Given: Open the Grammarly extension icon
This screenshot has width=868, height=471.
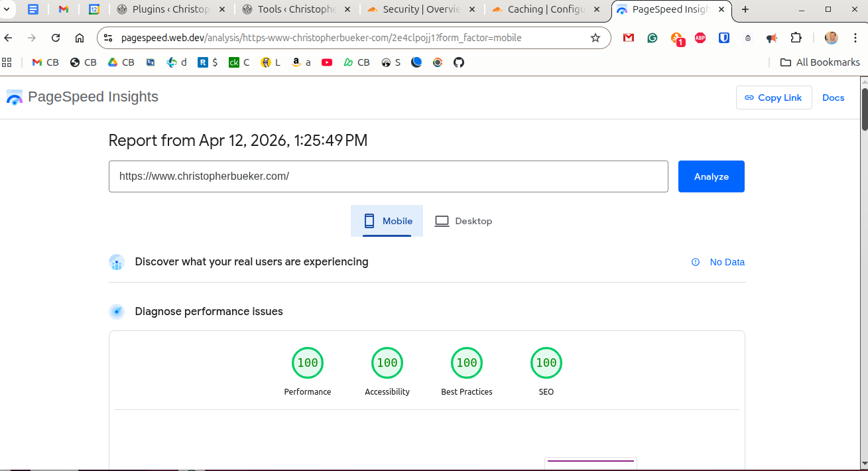Looking at the screenshot, I should pos(652,38).
